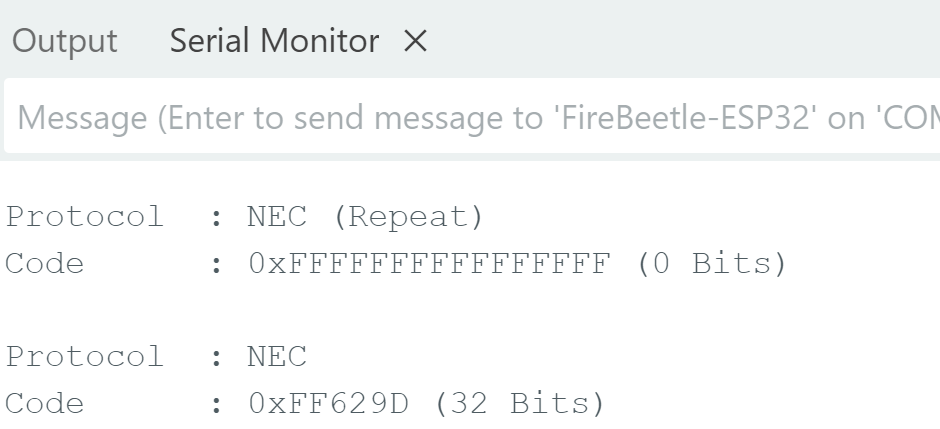Click 'Protocol' label on the Repeat line
The image size is (940, 429).
coord(84,218)
